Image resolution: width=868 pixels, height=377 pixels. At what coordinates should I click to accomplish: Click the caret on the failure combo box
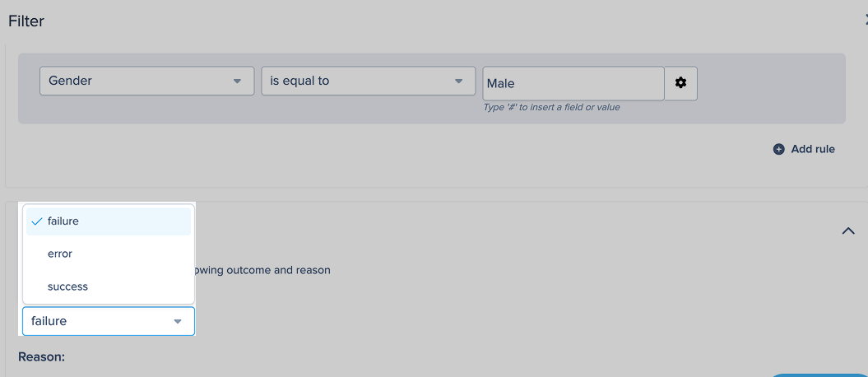178,322
